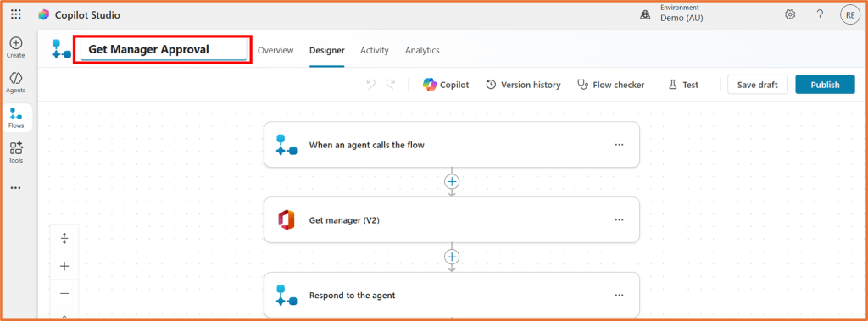Open the RE user account avatar

pyautogui.click(x=849, y=15)
